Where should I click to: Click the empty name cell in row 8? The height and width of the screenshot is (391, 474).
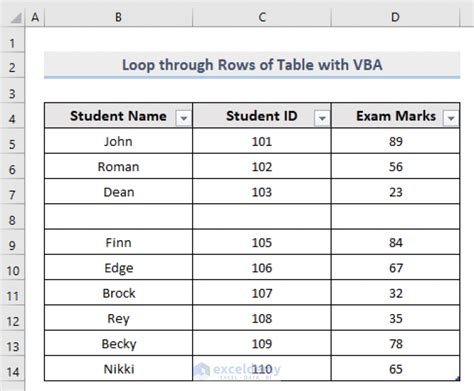pyautogui.click(x=118, y=217)
